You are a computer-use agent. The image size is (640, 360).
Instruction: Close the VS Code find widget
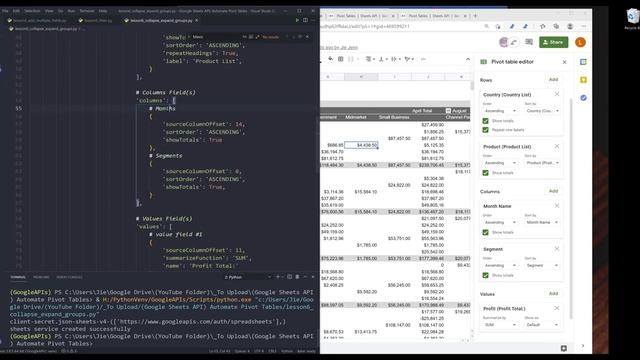coord(307,37)
